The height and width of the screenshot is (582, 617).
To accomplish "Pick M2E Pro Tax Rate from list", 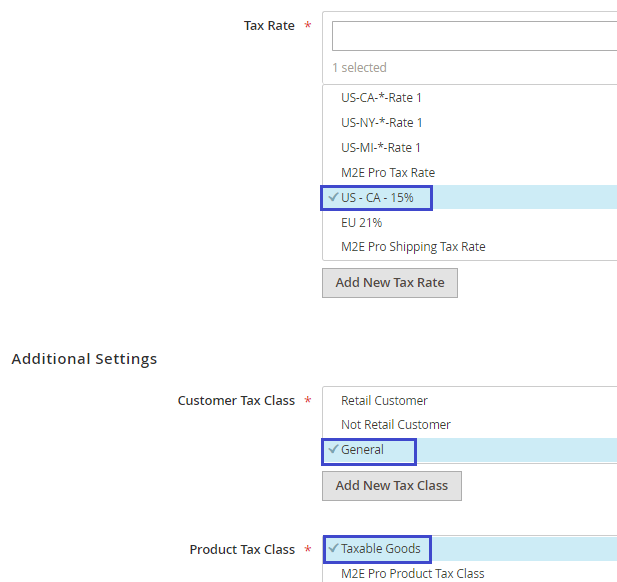I will coord(387,173).
